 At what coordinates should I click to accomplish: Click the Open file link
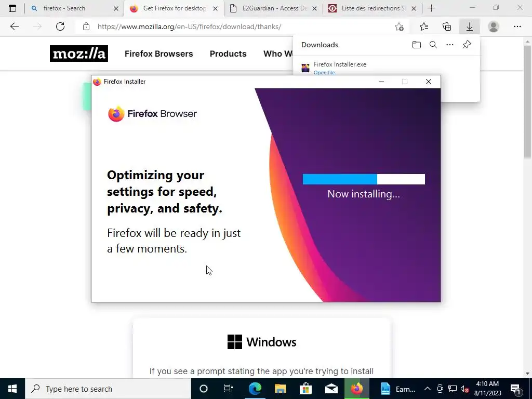point(324,72)
